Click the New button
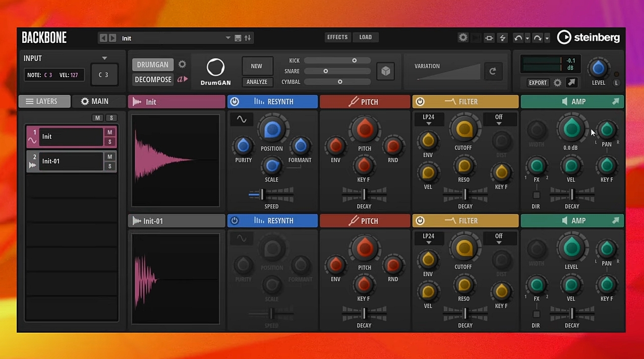The width and height of the screenshot is (644, 359). [x=257, y=66]
